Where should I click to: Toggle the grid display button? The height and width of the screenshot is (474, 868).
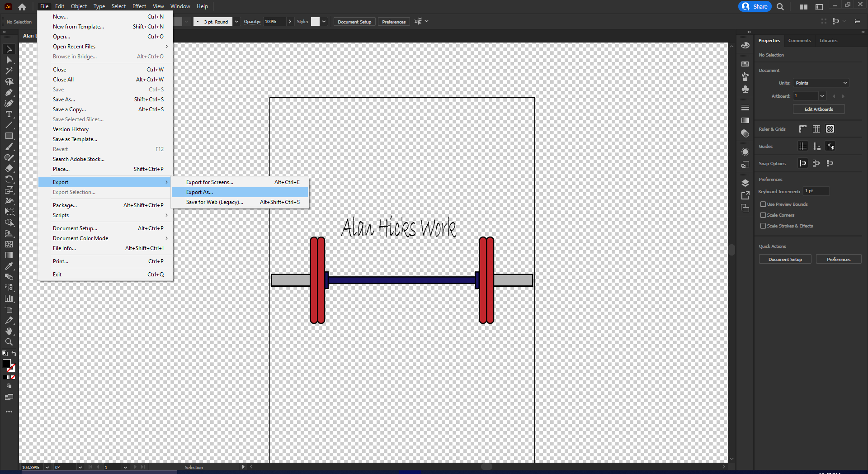click(x=816, y=129)
